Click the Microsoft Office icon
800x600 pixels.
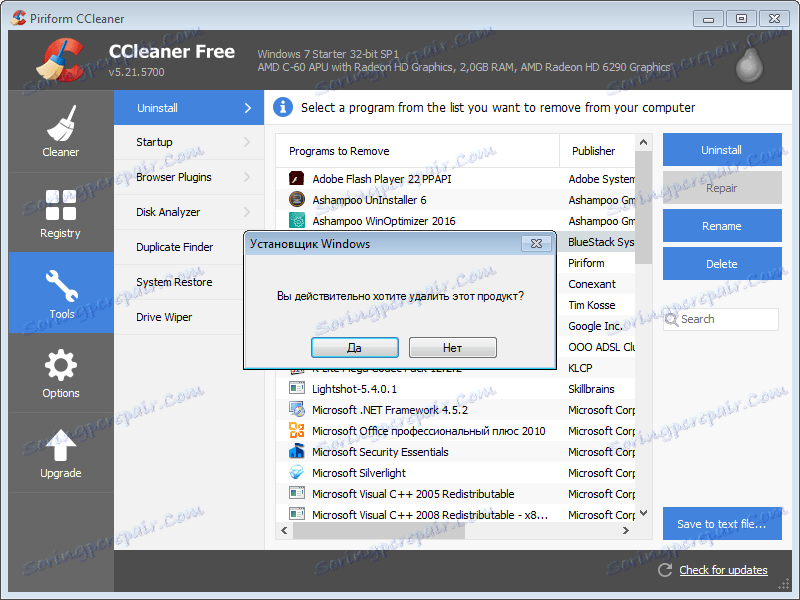pos(296,431)
